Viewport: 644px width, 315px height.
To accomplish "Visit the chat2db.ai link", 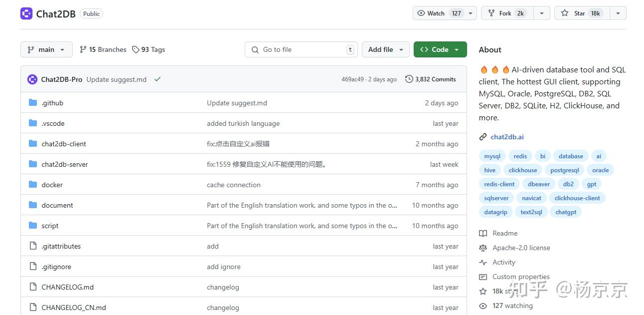I will click(507, 137).
